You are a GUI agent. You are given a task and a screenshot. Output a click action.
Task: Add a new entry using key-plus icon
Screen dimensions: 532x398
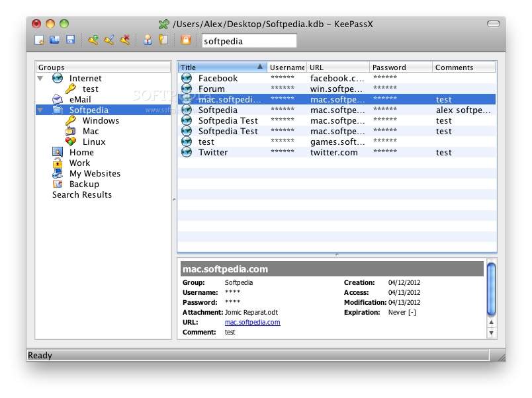pos(93,40)
